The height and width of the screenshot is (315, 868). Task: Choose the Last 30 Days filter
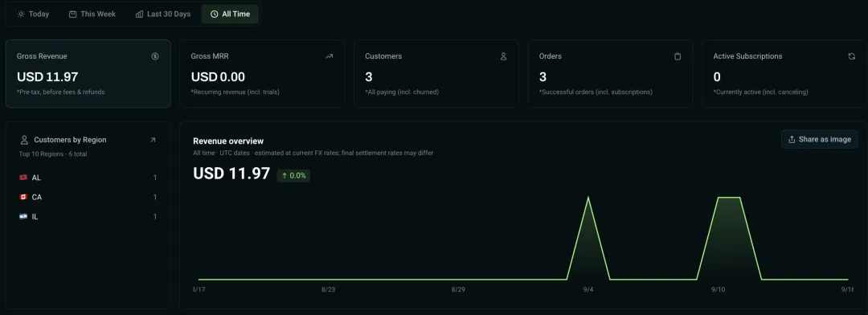[163, 14]
